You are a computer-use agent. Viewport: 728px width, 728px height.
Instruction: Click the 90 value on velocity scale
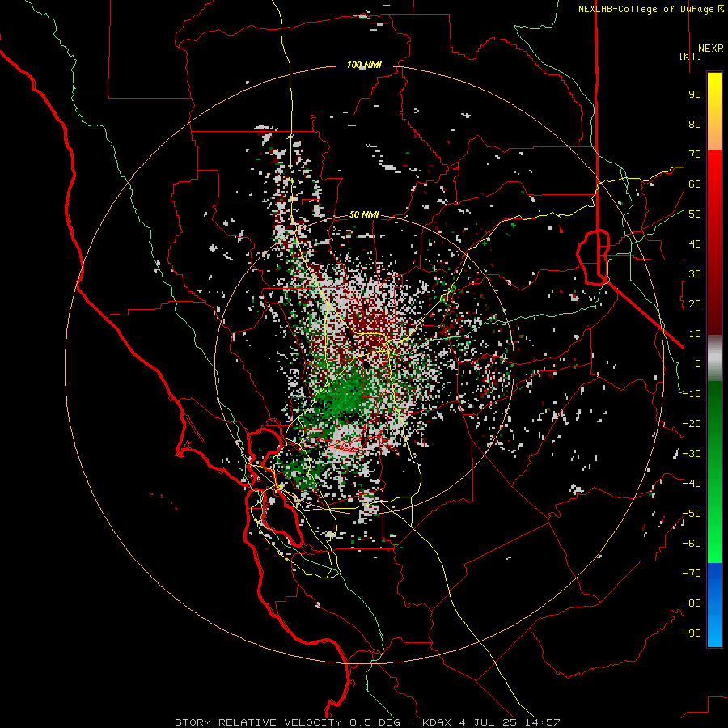point(695,95)
